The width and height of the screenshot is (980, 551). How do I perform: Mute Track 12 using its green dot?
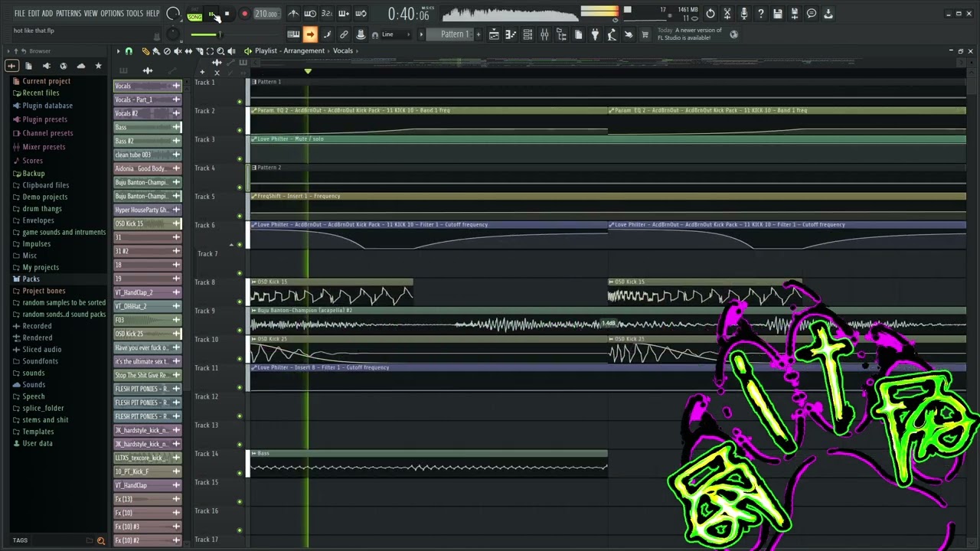[x=240, y=416]
